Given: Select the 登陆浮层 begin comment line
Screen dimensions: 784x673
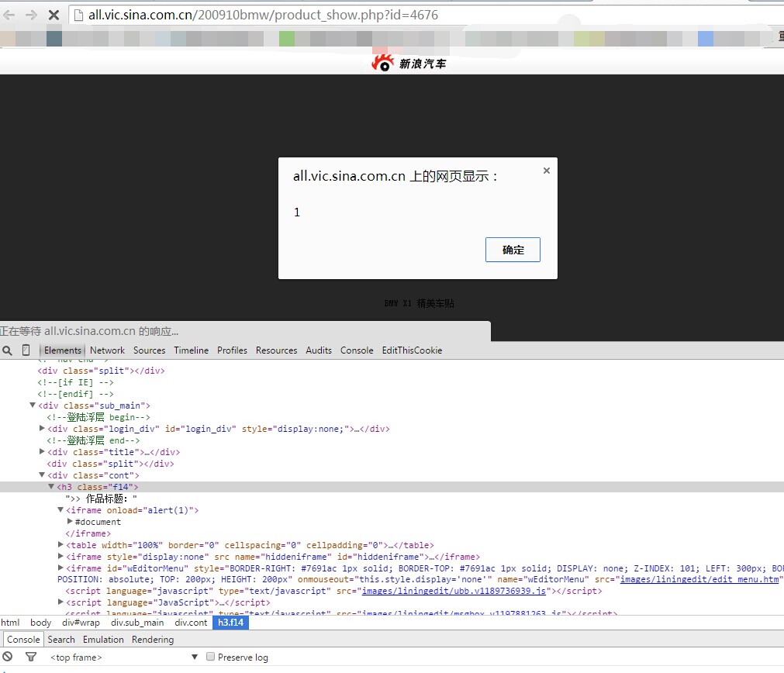Looking at the screenshot, I should click(98, 417).
